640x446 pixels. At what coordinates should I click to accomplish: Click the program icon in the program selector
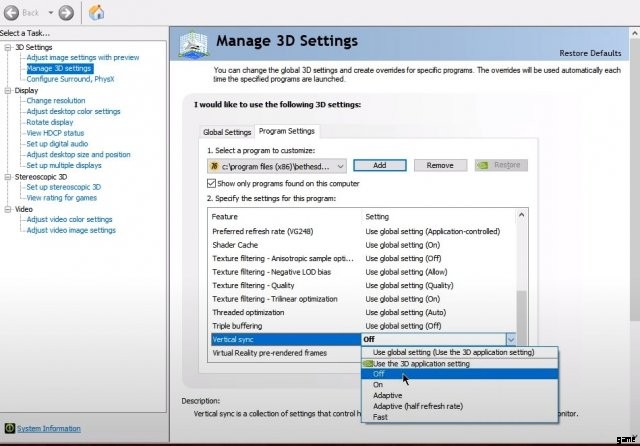214,166
